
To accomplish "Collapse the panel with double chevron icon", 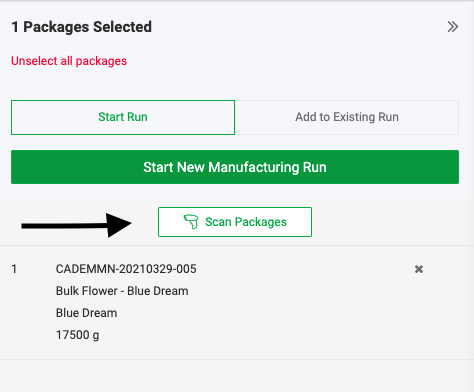I will coord(453,27).
